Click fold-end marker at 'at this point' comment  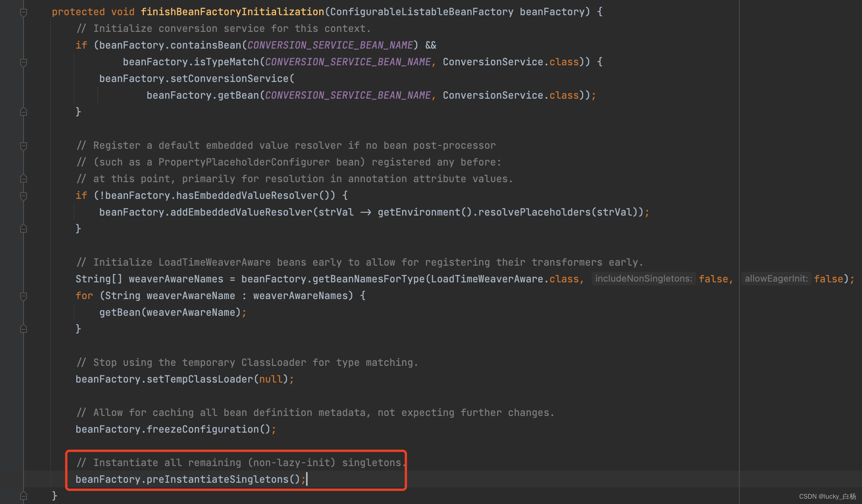coord(24,179)
